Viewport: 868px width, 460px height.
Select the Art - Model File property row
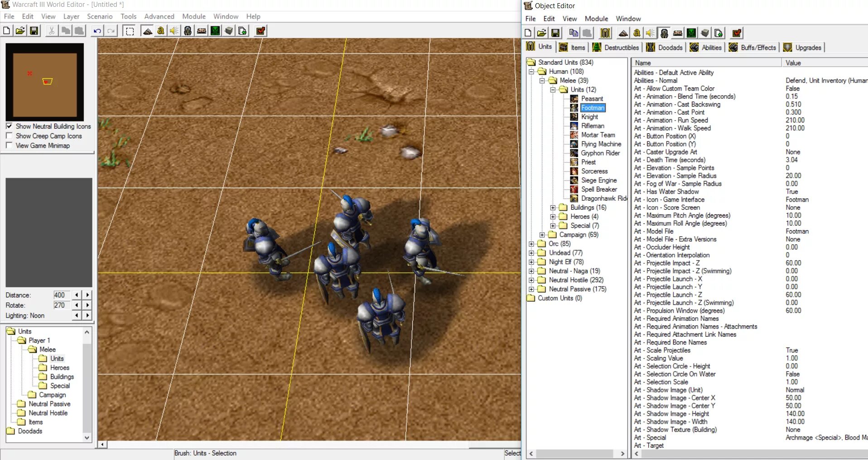tap(749, 231)
